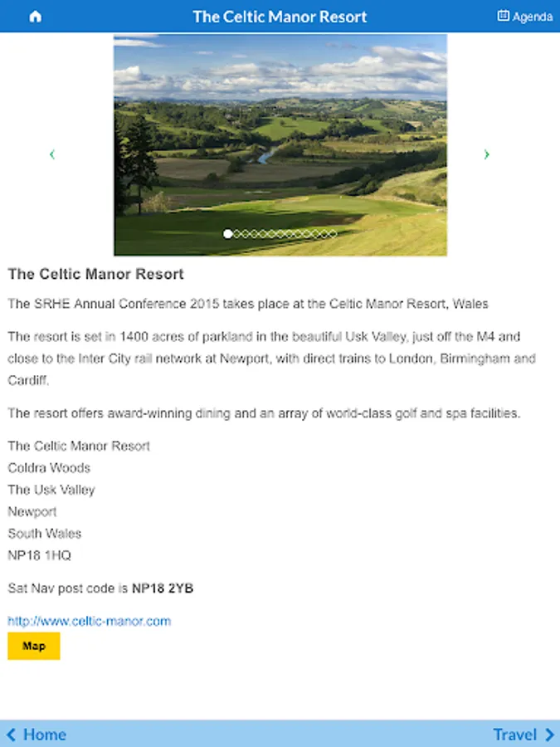The height and width of the screenshot is (747, 560).
Task: Show the previous photo with left arrow
Action: pos(52,154)
